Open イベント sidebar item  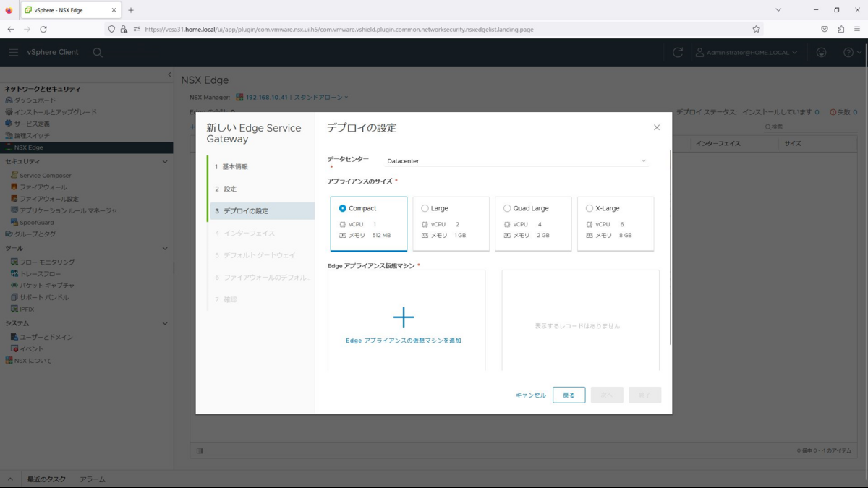click(x=31, y=348)
